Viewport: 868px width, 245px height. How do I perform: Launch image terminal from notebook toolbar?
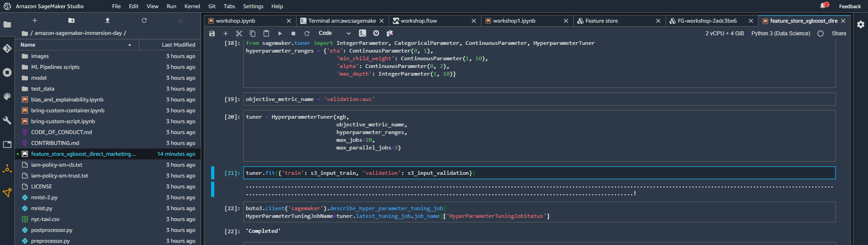point(363,33)
